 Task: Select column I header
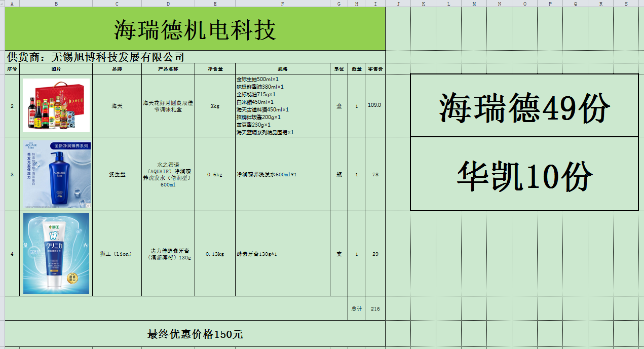(375, 4)
